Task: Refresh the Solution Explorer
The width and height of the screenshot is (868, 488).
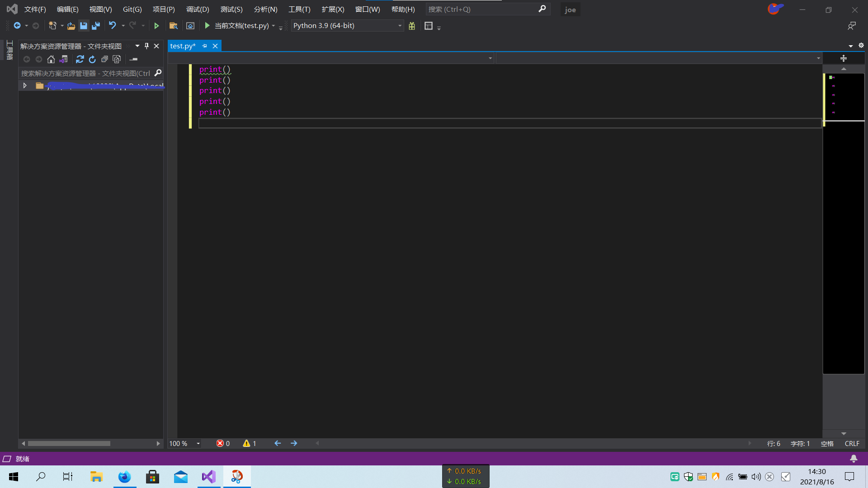Action: 92,59
